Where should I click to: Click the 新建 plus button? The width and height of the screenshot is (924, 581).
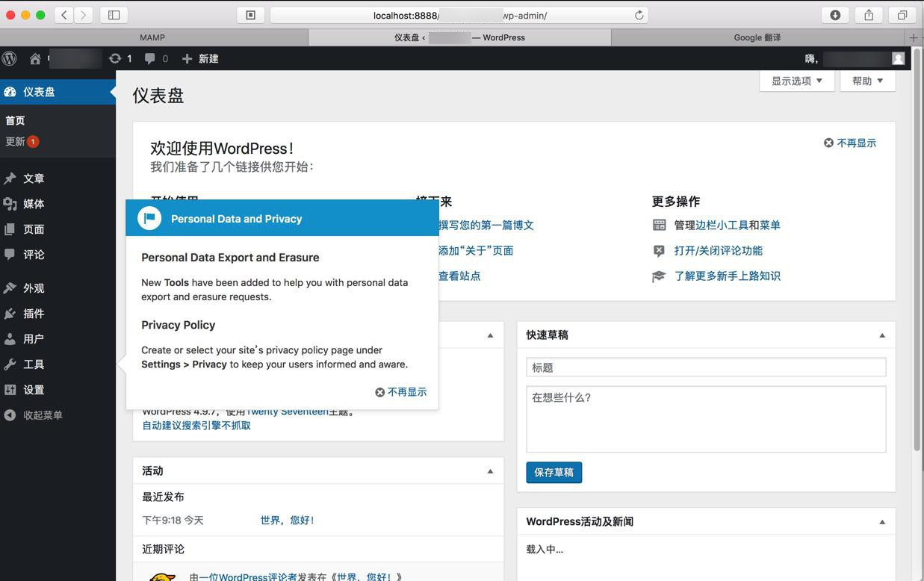[200, 58]
